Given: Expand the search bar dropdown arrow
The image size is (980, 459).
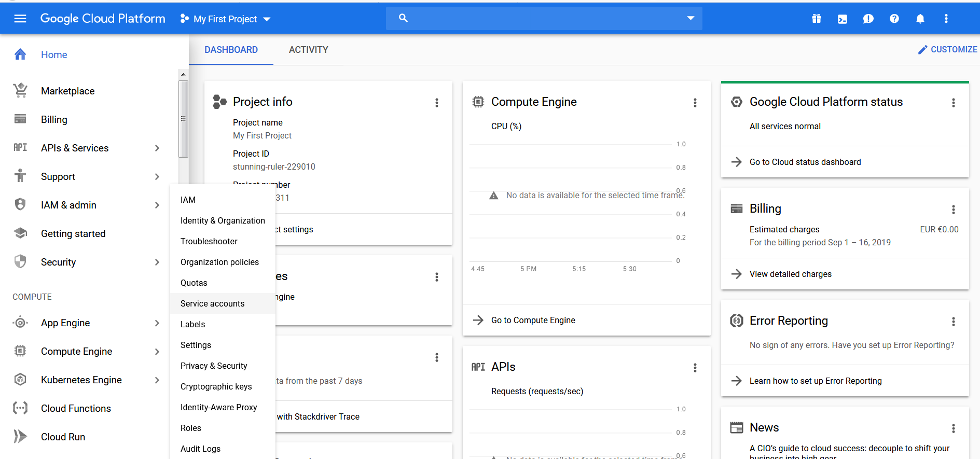Looking at the screenshot, I should coord(690,18).
